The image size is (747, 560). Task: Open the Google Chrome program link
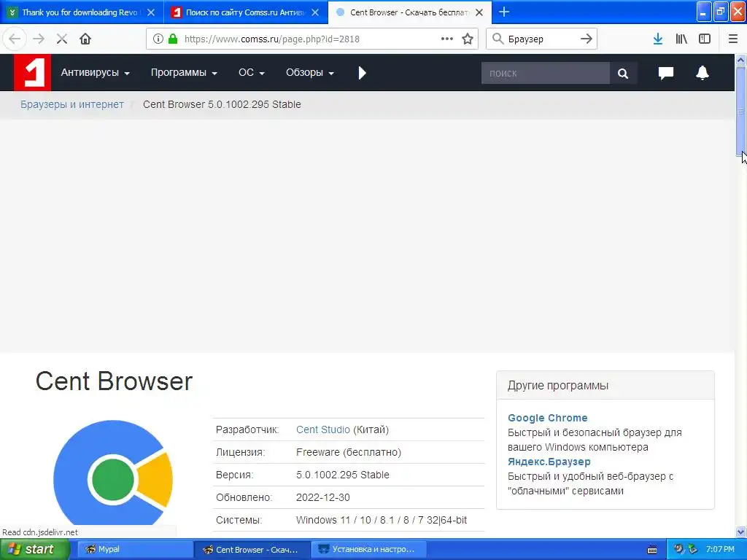pyautogui.click(x=547, y=418)
